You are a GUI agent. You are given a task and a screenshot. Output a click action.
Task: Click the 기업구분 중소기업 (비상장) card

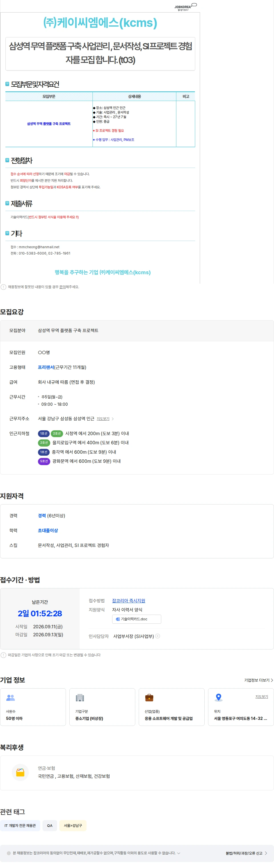pos(102,707)
